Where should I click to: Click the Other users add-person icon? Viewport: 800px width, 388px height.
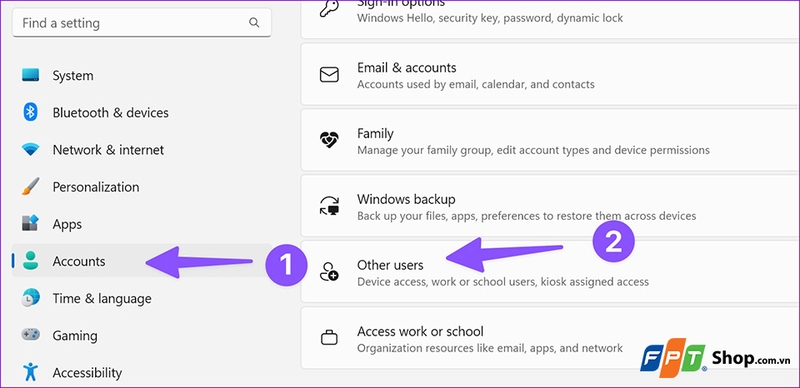click(329, 272)
